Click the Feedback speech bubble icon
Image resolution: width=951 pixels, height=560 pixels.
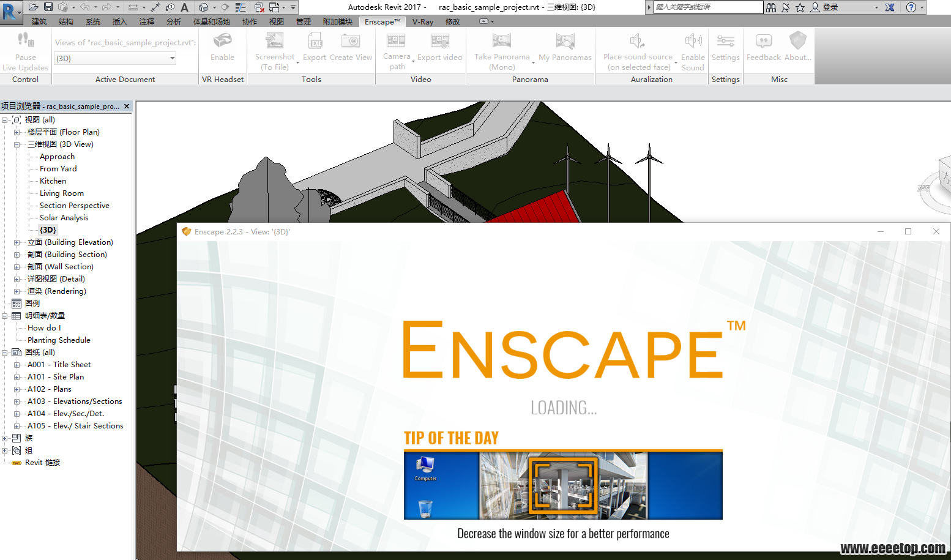763,41
